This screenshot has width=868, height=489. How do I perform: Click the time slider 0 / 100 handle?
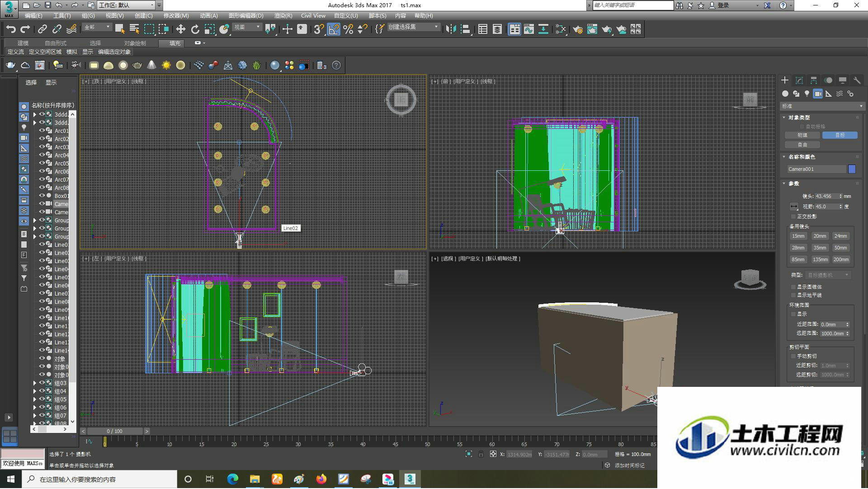pyautogui.click(x=115, y=432)
